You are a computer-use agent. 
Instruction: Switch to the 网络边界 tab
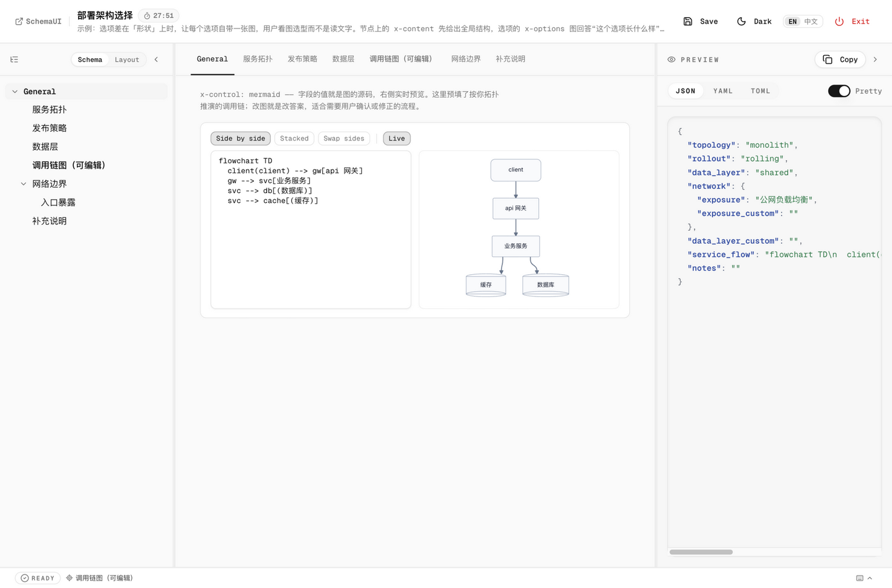(x=466, y=59)
